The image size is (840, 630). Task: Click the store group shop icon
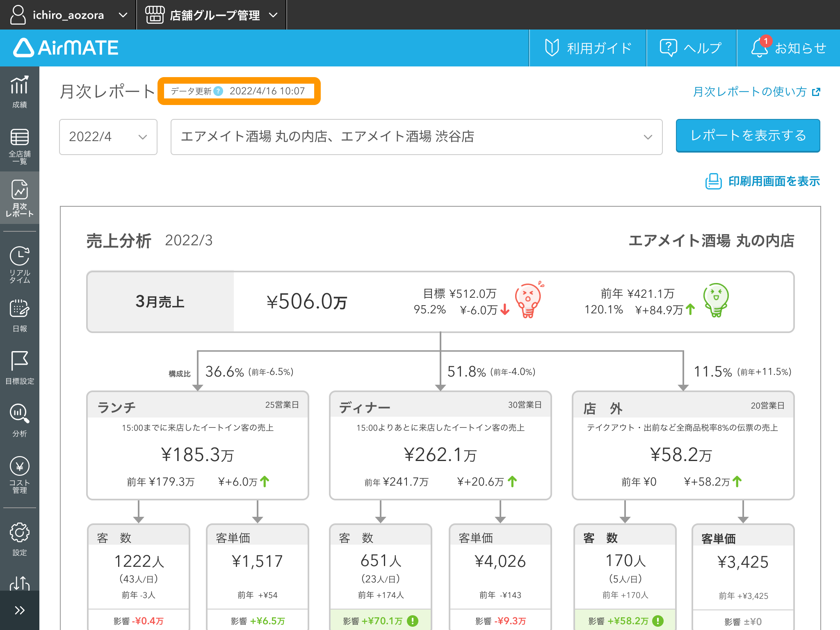point(155,15)
